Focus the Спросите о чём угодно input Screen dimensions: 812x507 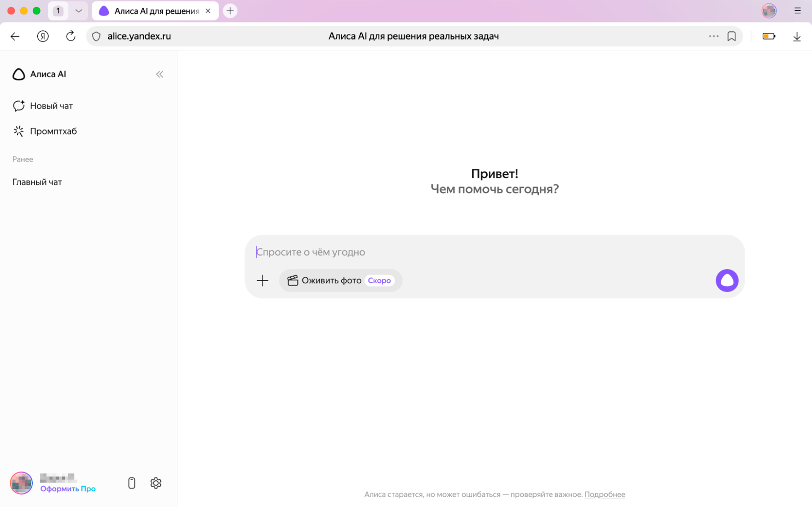465,252
